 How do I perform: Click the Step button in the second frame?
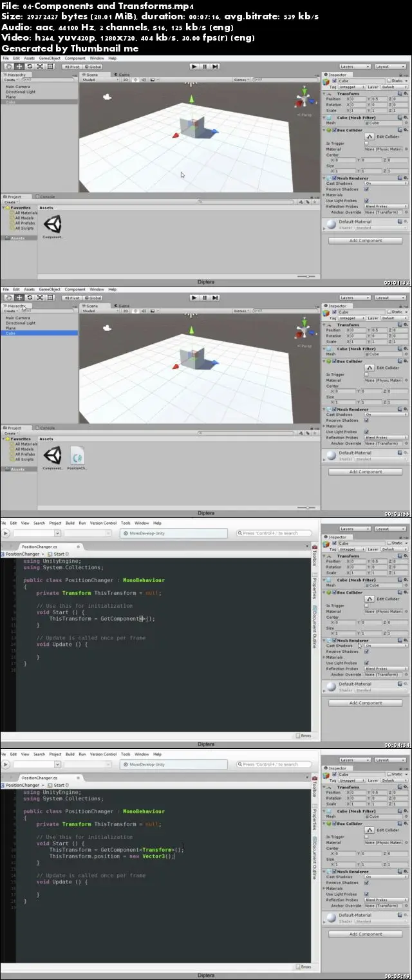[215, 297]
